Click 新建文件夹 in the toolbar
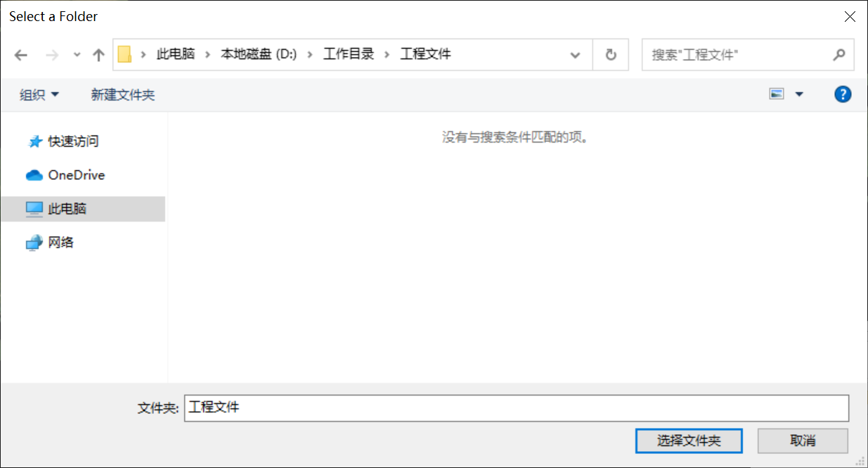Image resolution: width=868 pixels, height=468 pixels. tap(123, 95)
